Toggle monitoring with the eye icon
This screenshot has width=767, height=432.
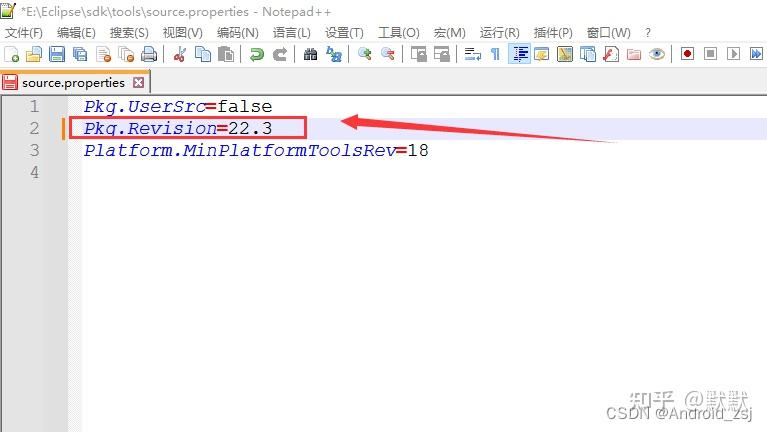point(656,54)
